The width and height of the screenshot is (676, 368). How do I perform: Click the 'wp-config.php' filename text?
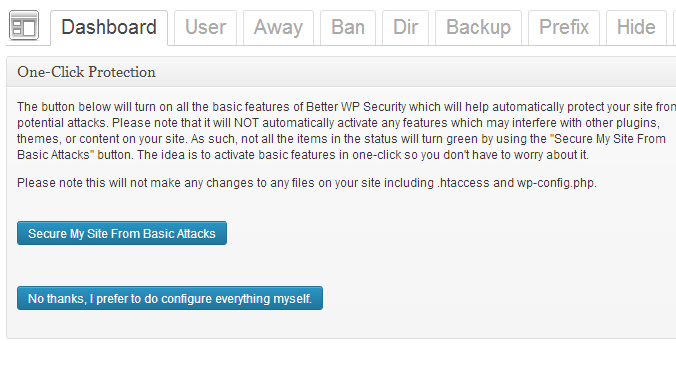click(557, 183)
